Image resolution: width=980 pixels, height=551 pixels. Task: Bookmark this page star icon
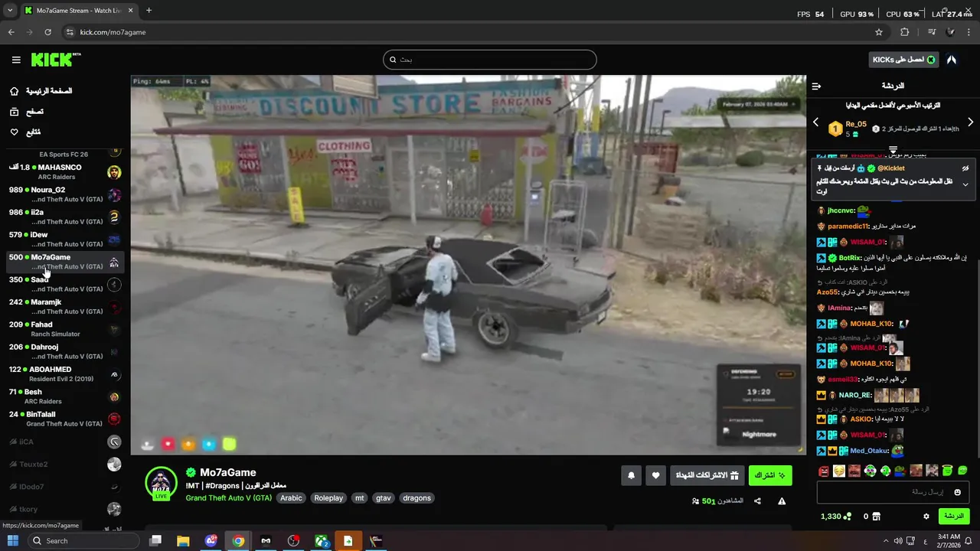(x=879, y=32)
